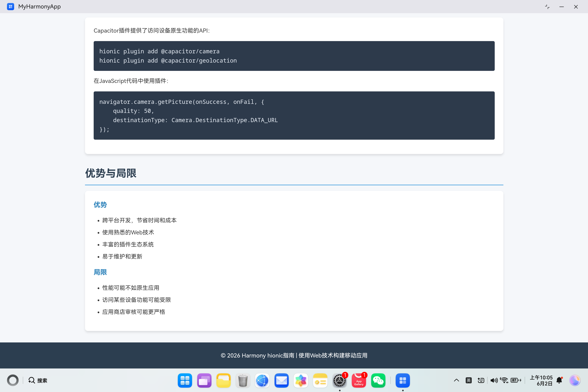Launch the Browser globe icon in dock
This screenshot has height=392, width=588.
(262, 380)
